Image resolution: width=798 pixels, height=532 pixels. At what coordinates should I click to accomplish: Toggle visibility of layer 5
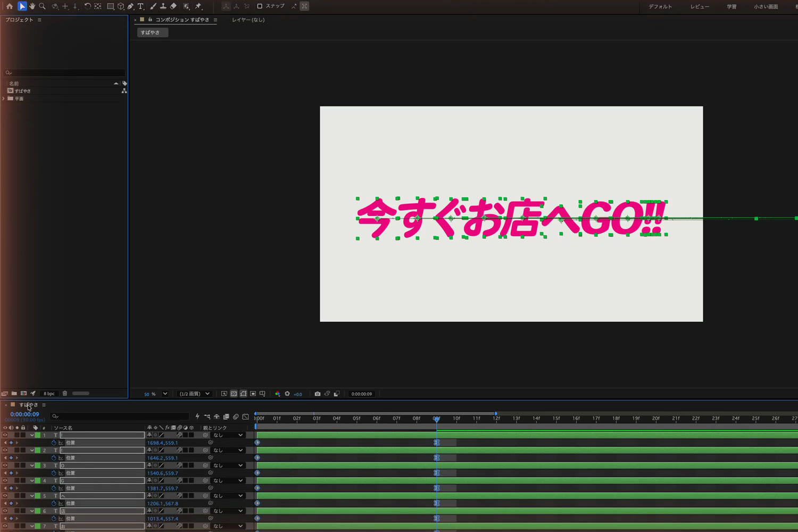pos(5,496)
